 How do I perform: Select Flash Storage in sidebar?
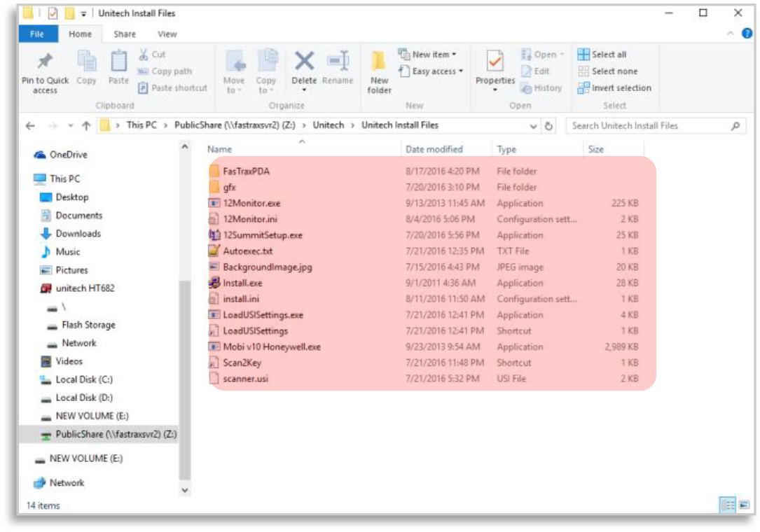coord(81,325)
